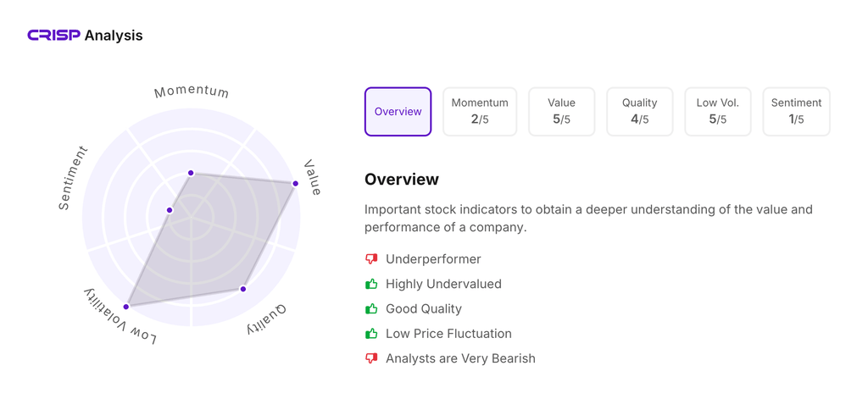Switch to the Value 5/5 tab
This screenshot has width=868, height=399.
(x=561, y=112)
